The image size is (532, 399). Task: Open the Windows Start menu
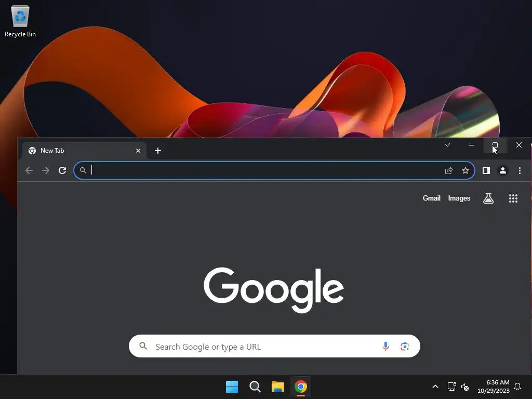click(232, 387)
